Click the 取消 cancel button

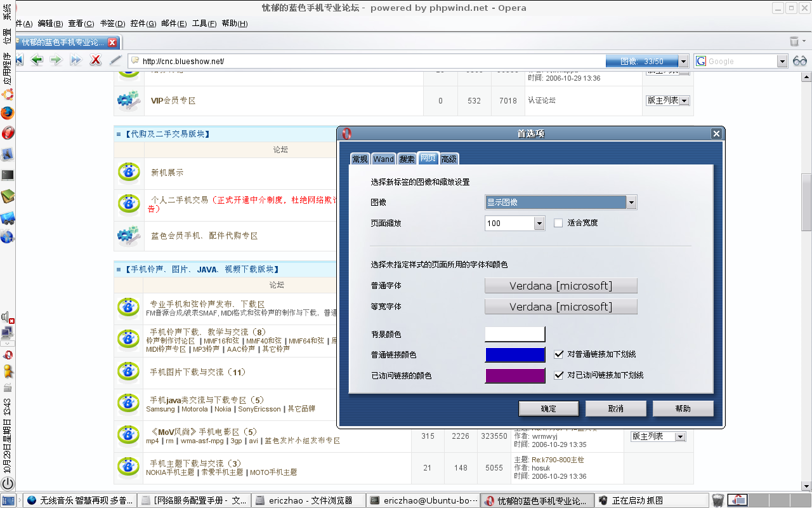[x=616, y=408]
